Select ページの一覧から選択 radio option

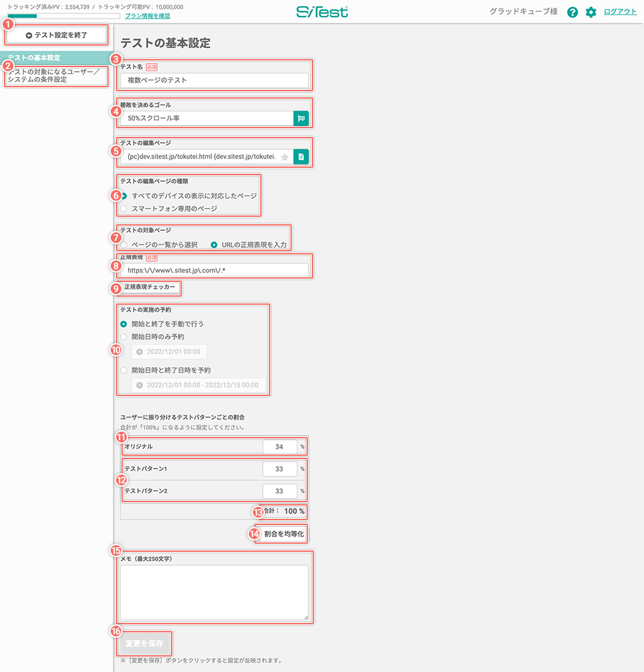tap(123, 245)
